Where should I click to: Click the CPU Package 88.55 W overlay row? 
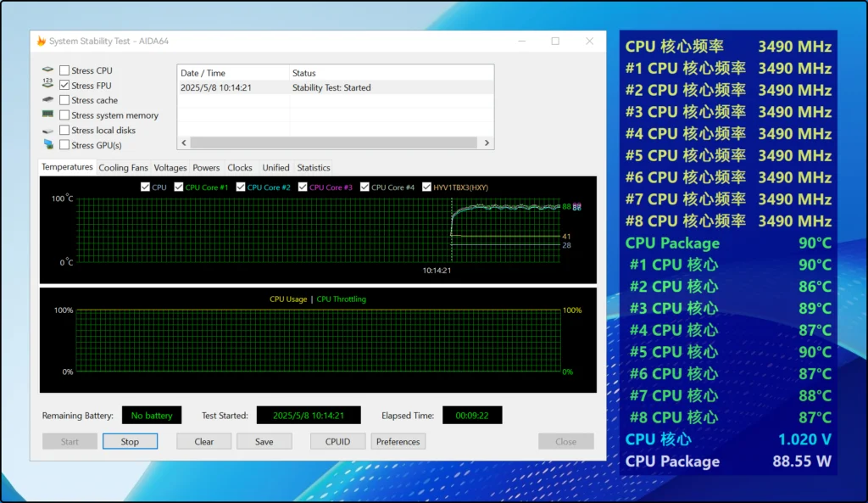[x=728, y=461]
